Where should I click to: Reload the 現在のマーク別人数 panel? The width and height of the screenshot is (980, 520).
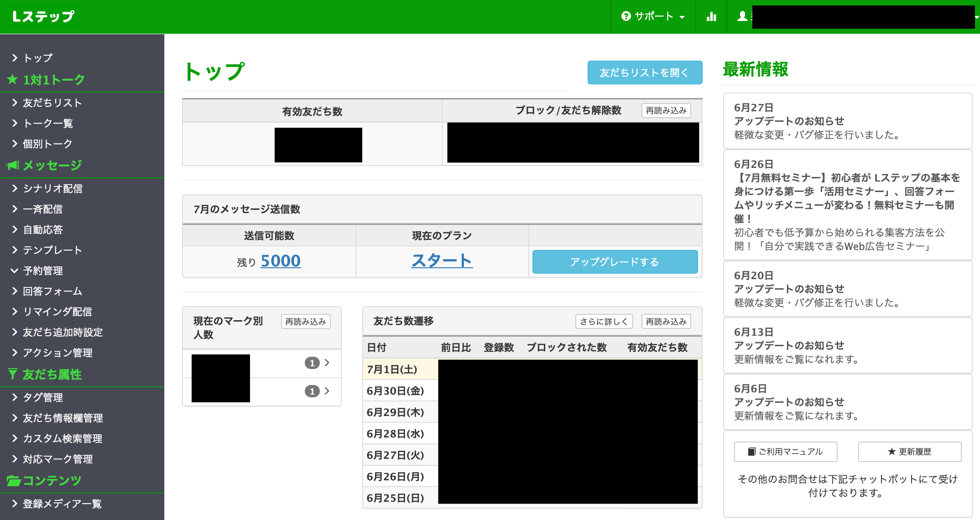(x=306, y=322)
